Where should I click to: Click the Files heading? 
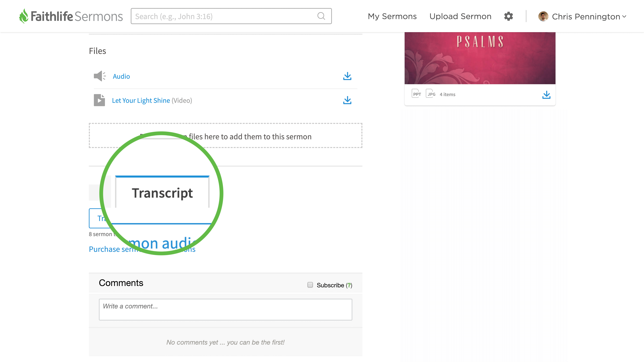tap(98, 51)
